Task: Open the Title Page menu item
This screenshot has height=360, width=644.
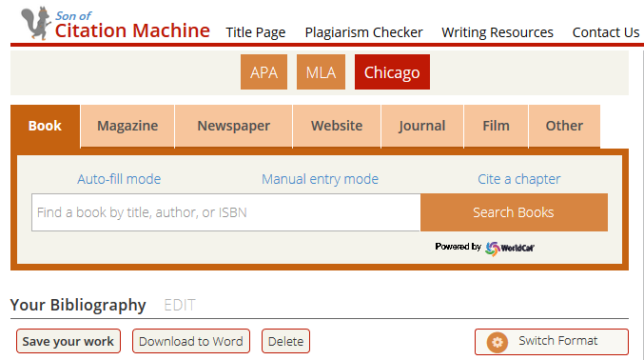Action: 256,32
